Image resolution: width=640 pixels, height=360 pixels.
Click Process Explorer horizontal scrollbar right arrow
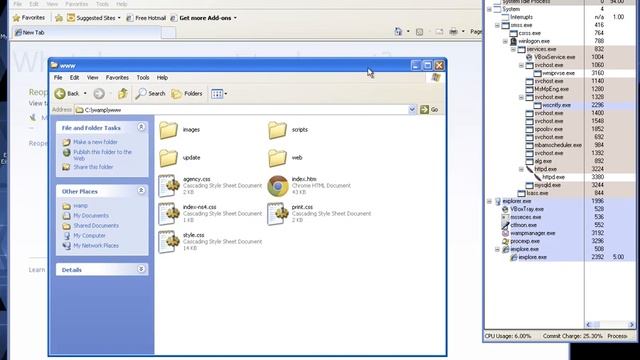[x=631, y=324]
